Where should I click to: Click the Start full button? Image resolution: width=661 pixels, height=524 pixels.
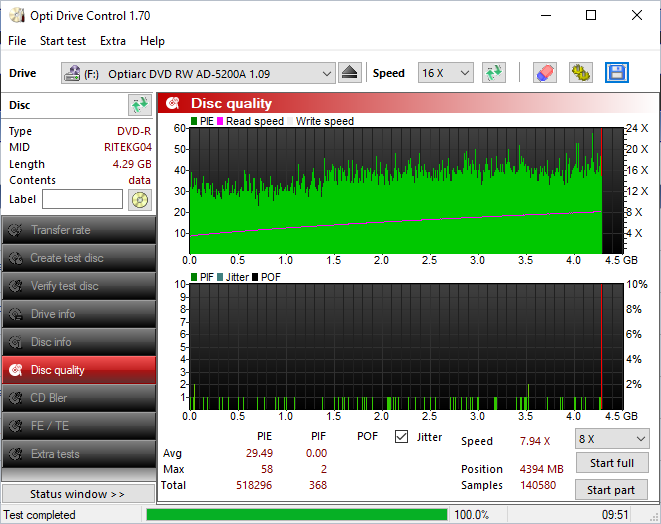612,463
